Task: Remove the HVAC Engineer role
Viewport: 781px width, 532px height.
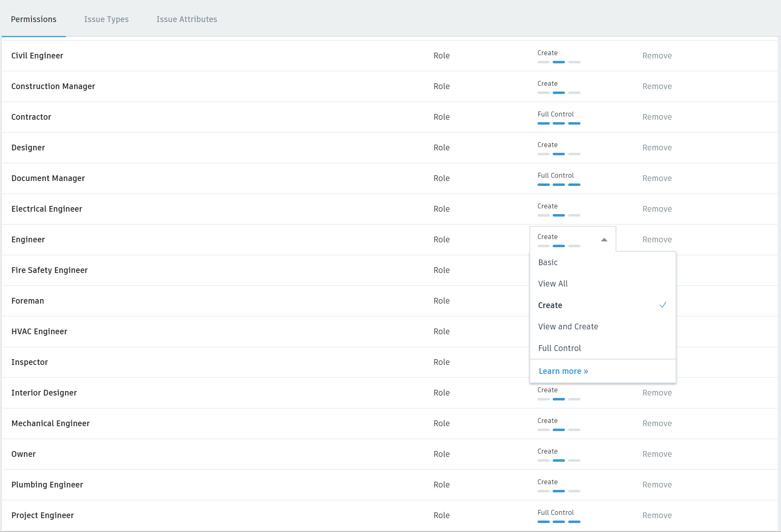Action: (x=657, y=331)
